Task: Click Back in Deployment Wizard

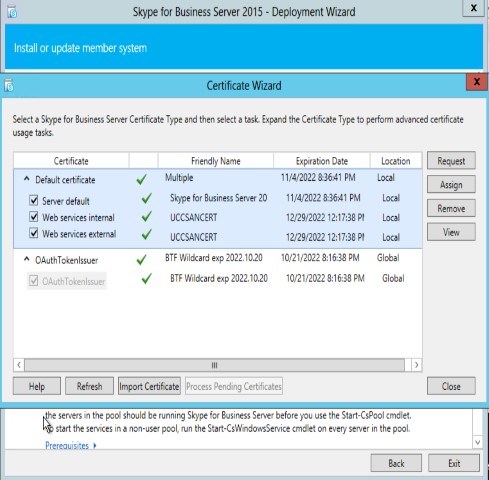Action: click(x=396, y=463)
